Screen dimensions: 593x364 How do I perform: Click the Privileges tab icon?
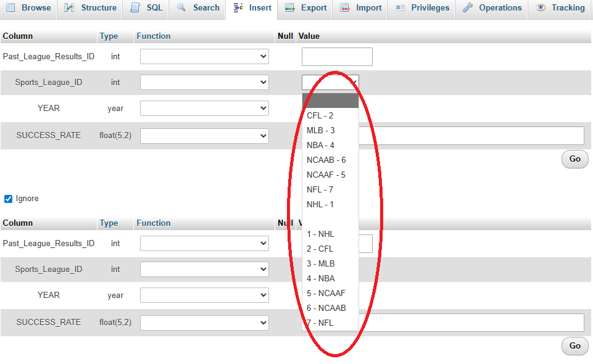(x=400, y=8)
